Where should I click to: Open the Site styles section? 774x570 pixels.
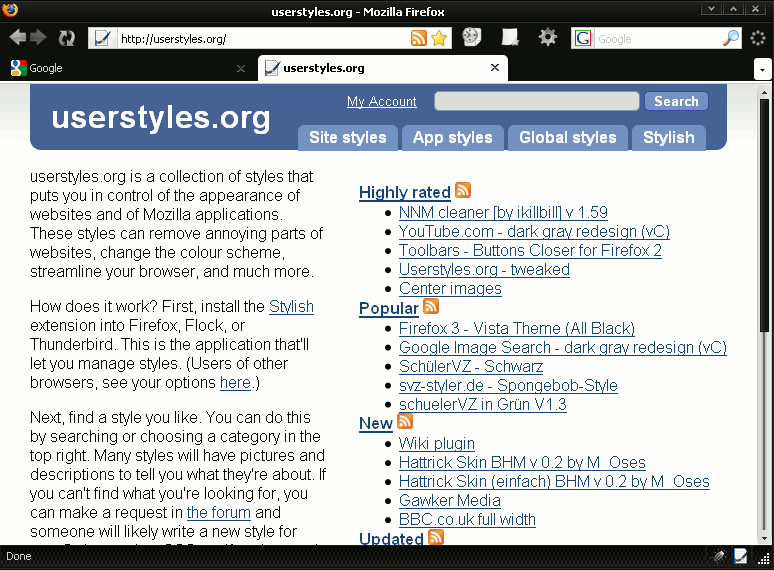348,137
